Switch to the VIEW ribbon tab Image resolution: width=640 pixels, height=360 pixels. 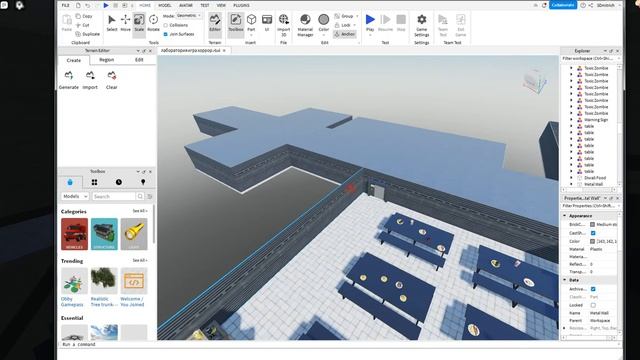click(x=221, y=5)
